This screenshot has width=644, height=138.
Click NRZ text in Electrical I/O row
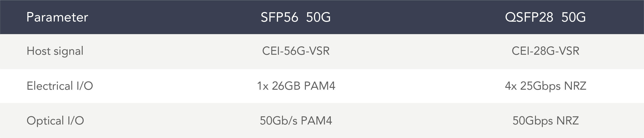click(575, 86)
